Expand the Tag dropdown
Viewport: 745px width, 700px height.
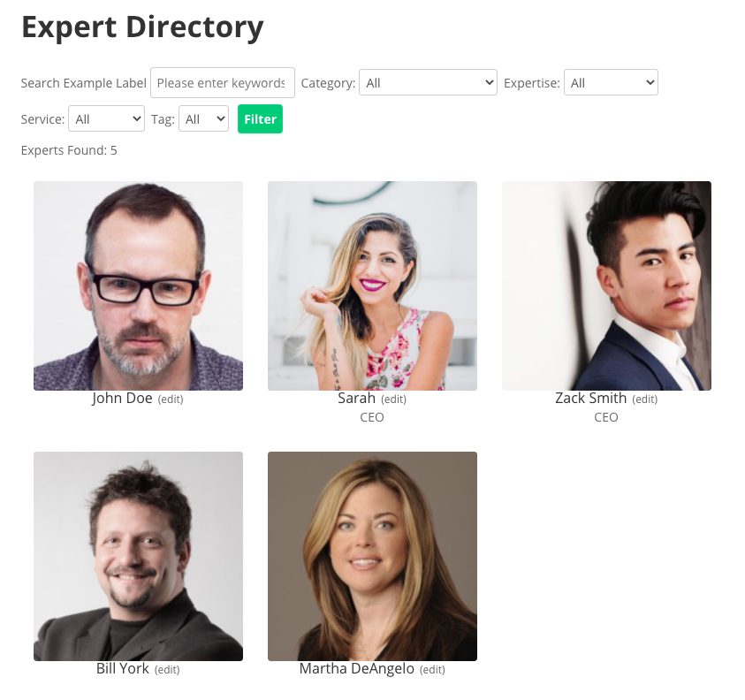tap(203, 118)
